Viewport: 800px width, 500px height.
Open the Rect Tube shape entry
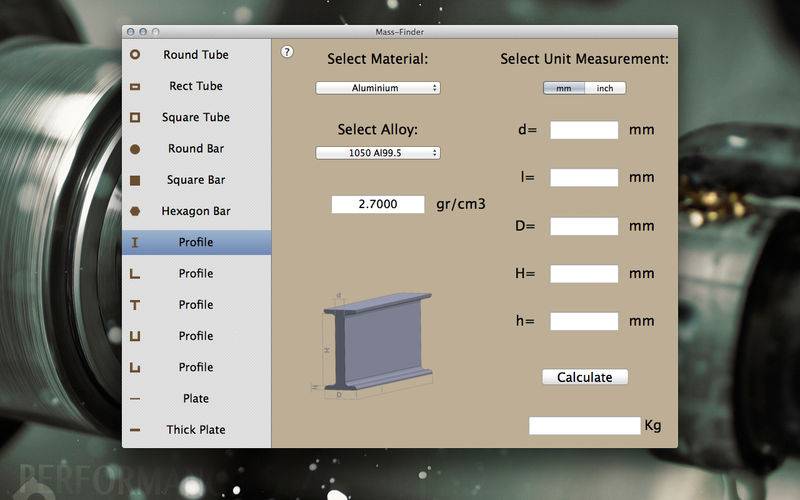click(x=196, y=86)
